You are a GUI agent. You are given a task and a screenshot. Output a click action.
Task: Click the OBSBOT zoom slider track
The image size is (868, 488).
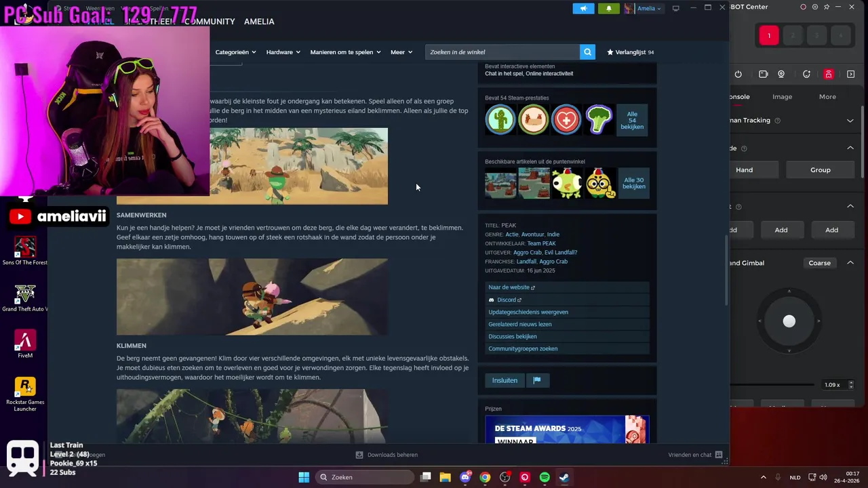click(x=773, y=385)
